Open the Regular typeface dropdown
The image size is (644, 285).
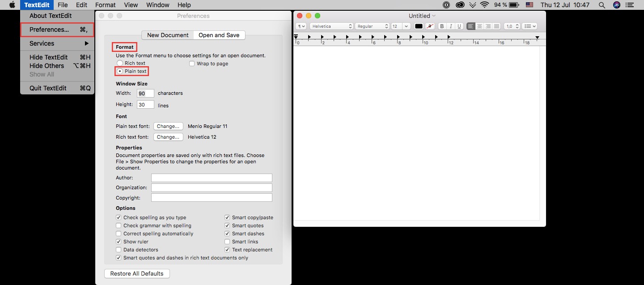372,26
